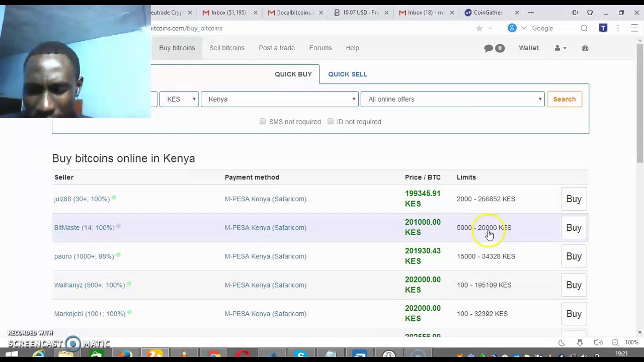Click Buy for BitMaste offer
This screenshot has height=362, width=644.
pyautogui.click(x=574, y=228)
